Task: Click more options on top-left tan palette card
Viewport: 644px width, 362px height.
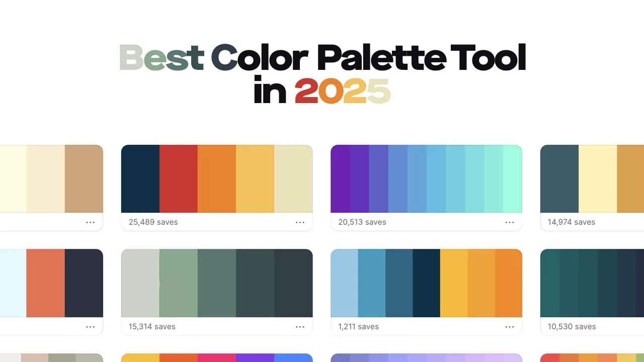Action: [x=91, y=222]
